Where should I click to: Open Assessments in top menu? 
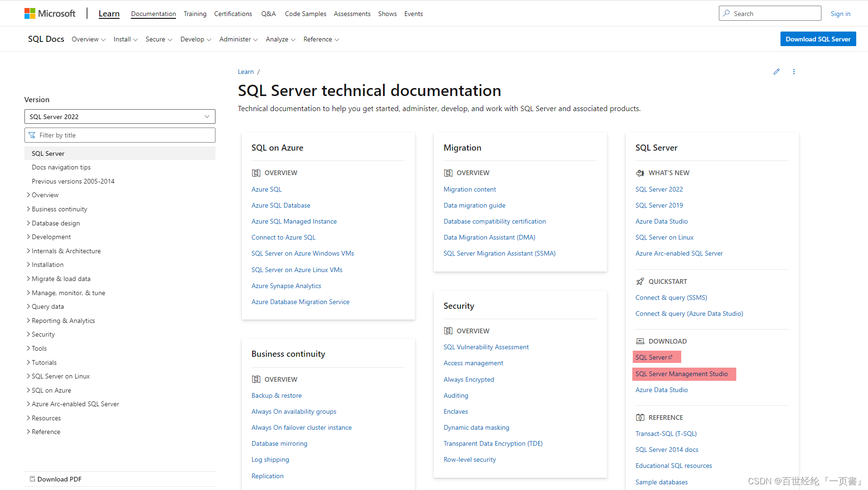click(x=352, y=14)
